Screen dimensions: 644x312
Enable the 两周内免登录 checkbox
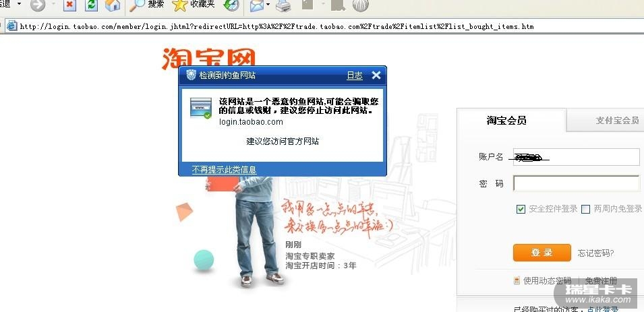586,210
